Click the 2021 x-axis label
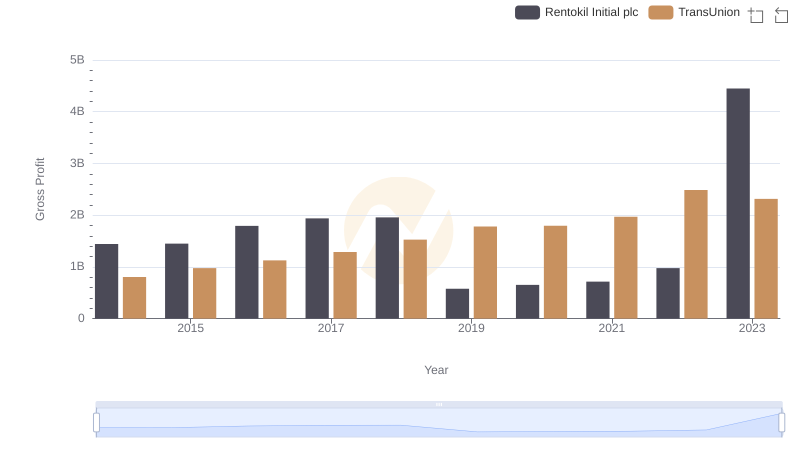 coord(611,328)
